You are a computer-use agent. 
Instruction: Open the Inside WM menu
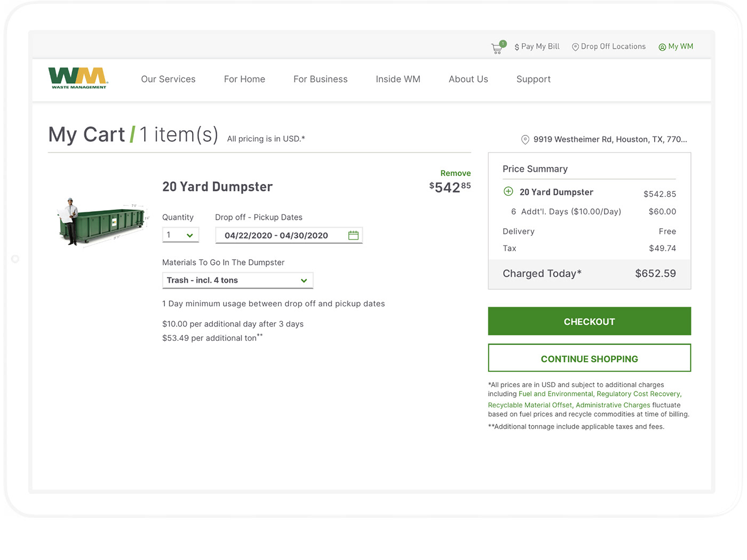point(398,79)
